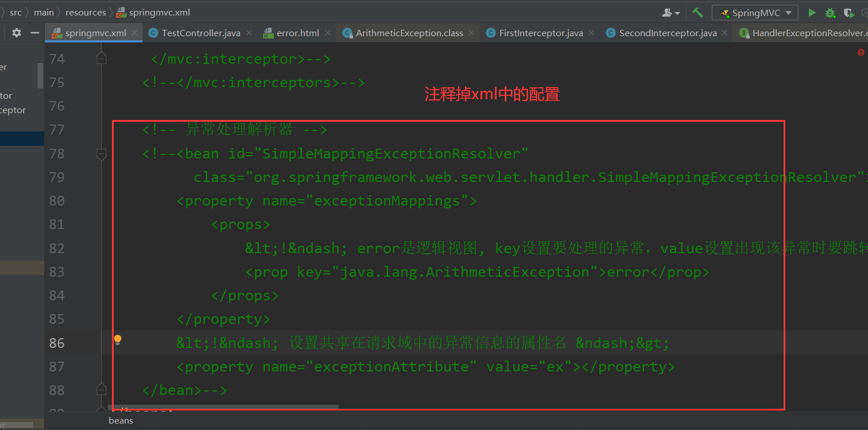Collapse the fold marker at line 78
This screenshot has height=430, width=868.
[x=102, y=153]
